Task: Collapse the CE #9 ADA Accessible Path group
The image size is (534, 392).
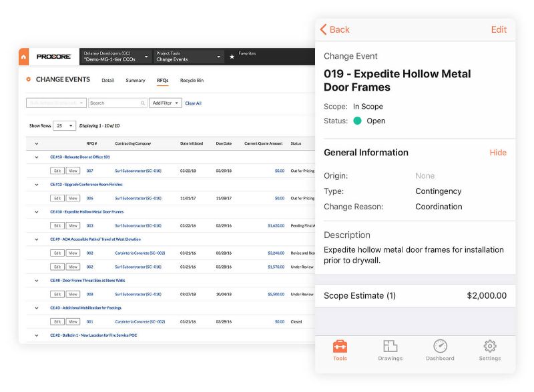Action: point(36,239)
